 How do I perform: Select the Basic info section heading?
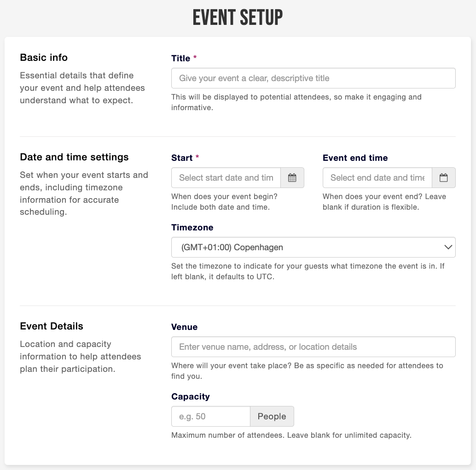click(44, 58)
